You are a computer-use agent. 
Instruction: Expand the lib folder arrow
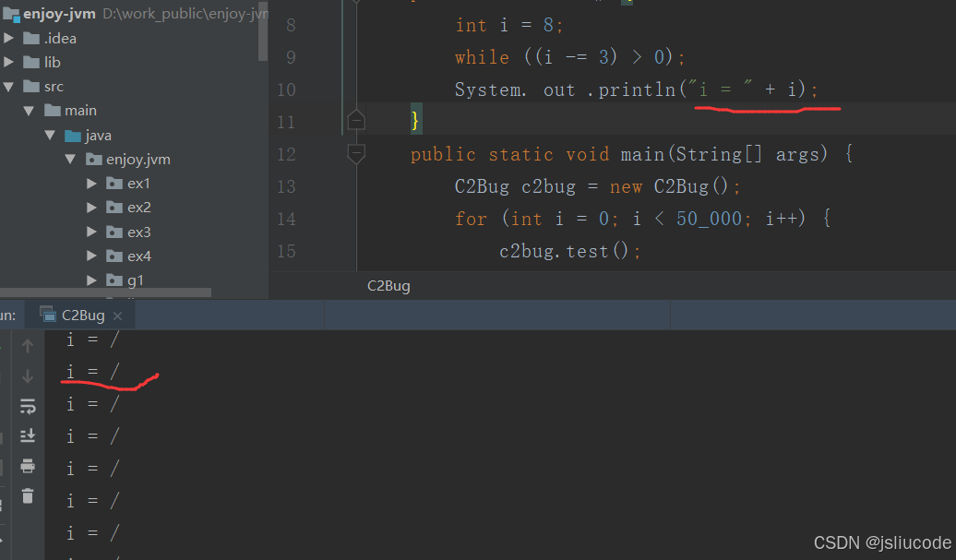(10, 62)
